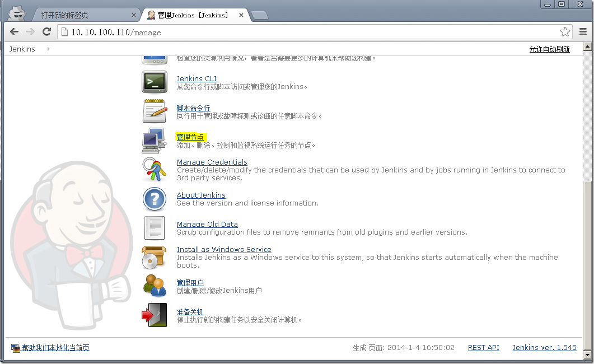Click the Jenkins ver. 1.545 link
The image size is (594, 364).
pos(544,348)
